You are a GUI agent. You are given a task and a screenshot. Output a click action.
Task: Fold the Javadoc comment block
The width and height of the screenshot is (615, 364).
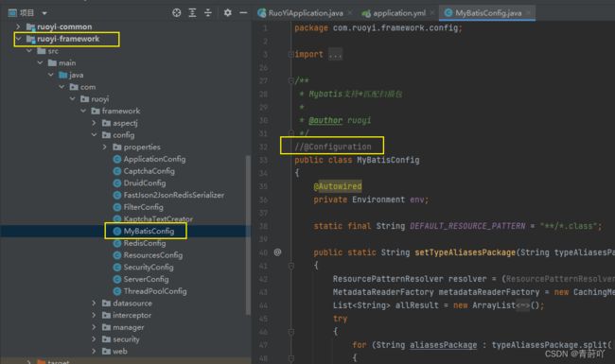point(291,80)
